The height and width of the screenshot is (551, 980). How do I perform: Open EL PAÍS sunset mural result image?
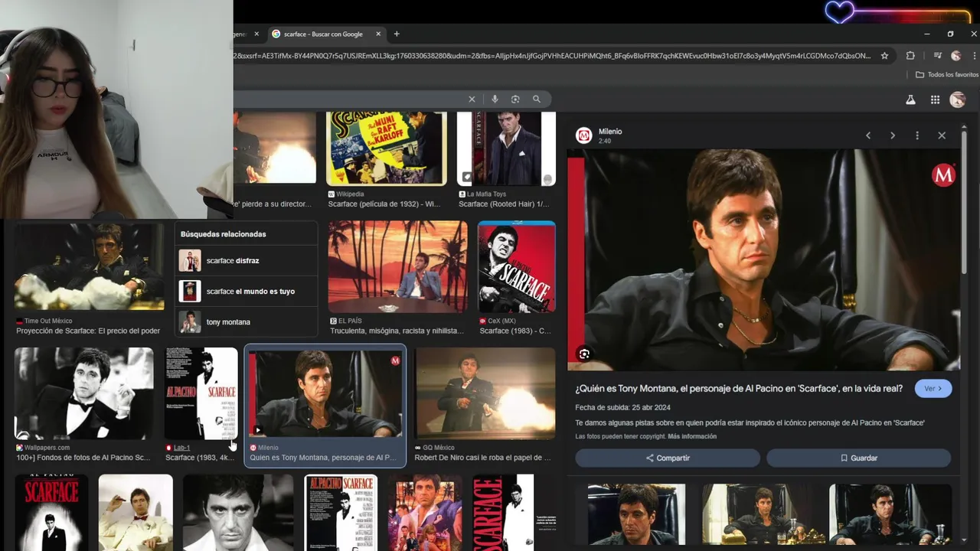(397, 266)
